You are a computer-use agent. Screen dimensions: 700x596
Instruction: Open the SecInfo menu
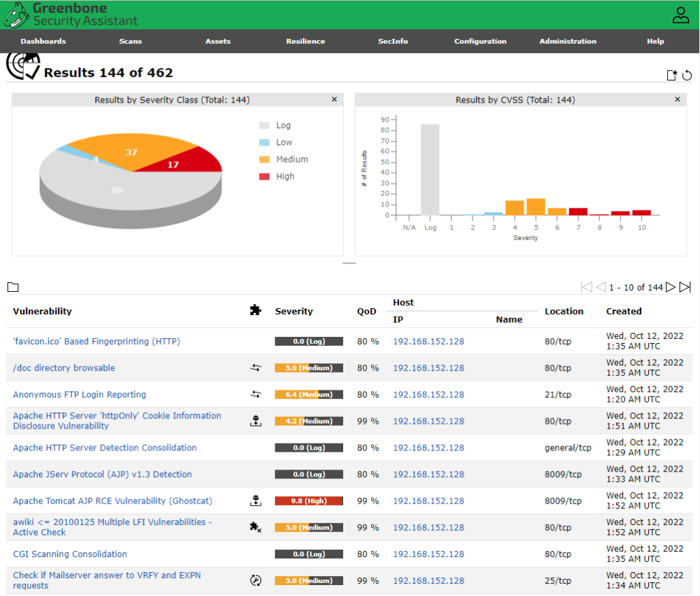click(393, 41)
